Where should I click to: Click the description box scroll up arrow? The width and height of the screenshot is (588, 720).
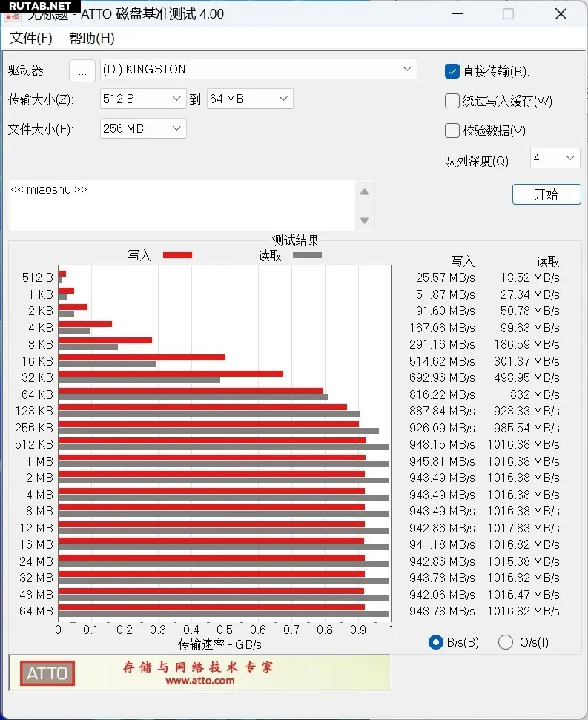point(364,192)
